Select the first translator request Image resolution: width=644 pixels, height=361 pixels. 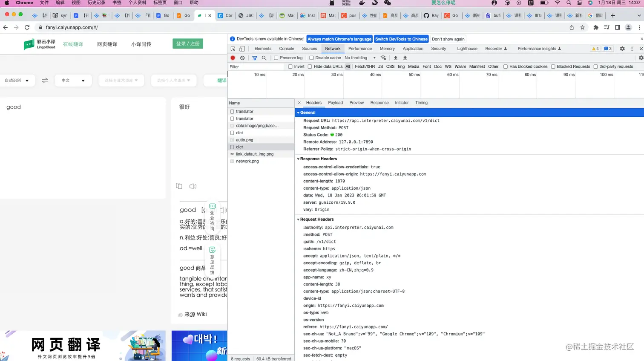click(261, 112)
